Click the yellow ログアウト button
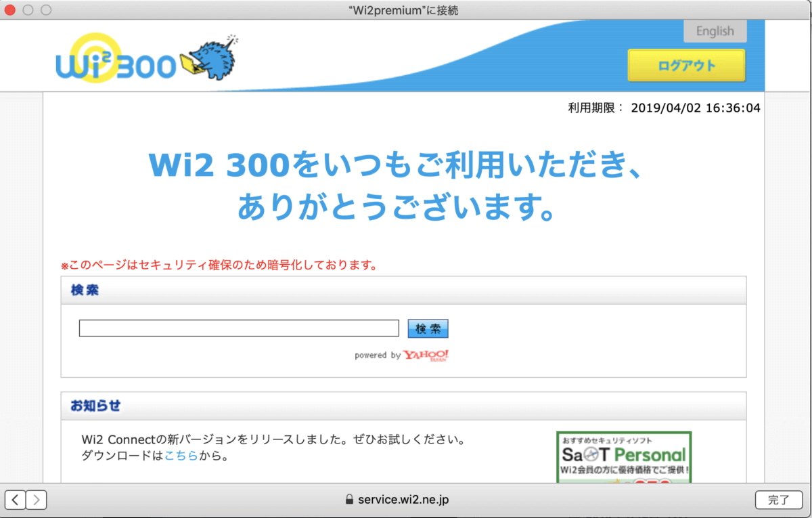Image resolution: width=812 pixels, height=518 pixels. pyautogui.click(x=686, y=66)
